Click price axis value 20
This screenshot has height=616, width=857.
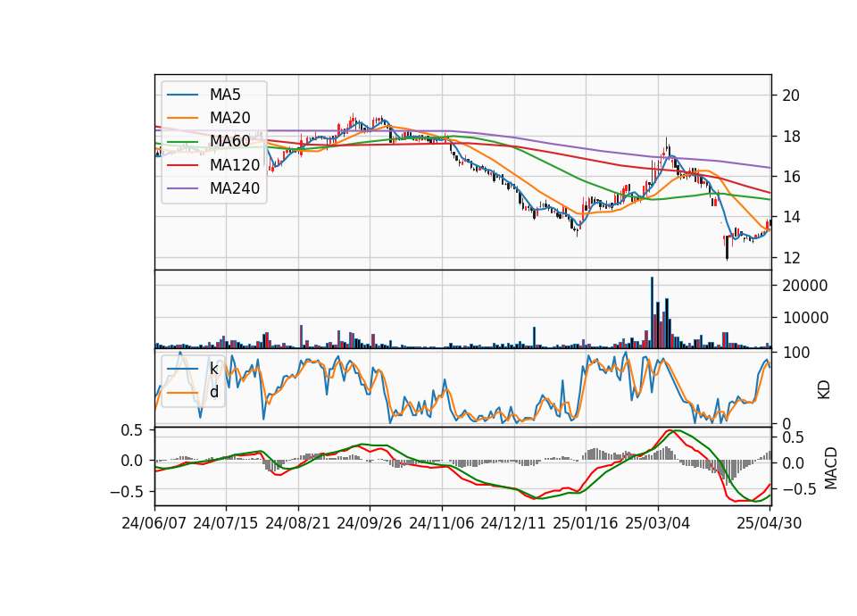tap(791, 96)
